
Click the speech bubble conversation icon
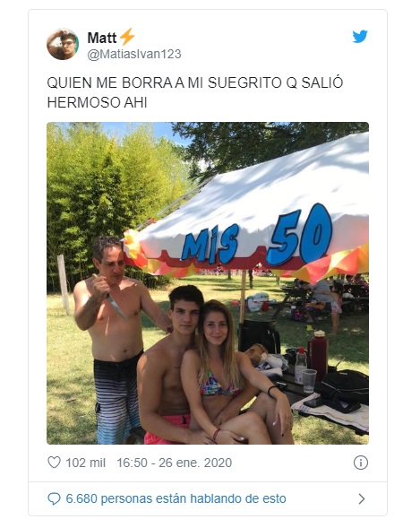pos(54,498)
